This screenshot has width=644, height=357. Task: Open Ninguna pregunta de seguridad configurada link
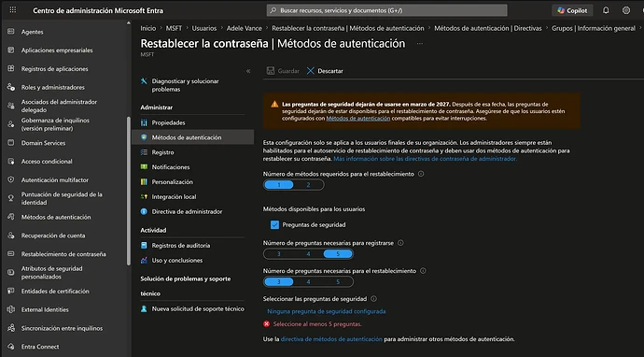pos(327,311)
